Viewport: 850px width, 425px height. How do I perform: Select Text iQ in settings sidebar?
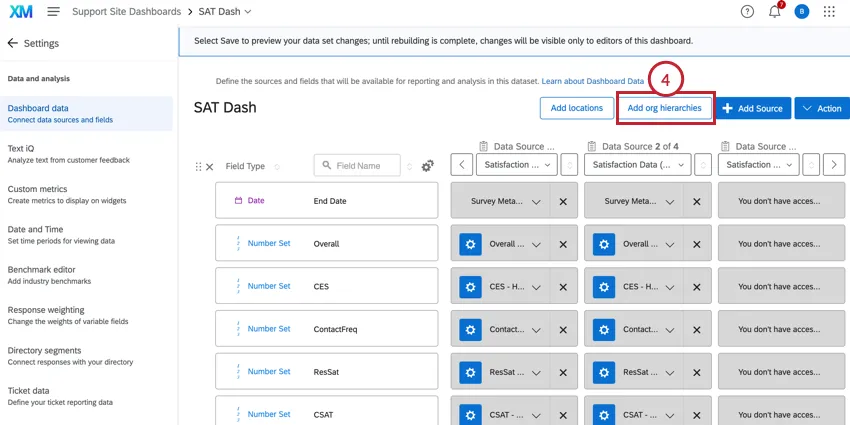(x=21, y=148)
